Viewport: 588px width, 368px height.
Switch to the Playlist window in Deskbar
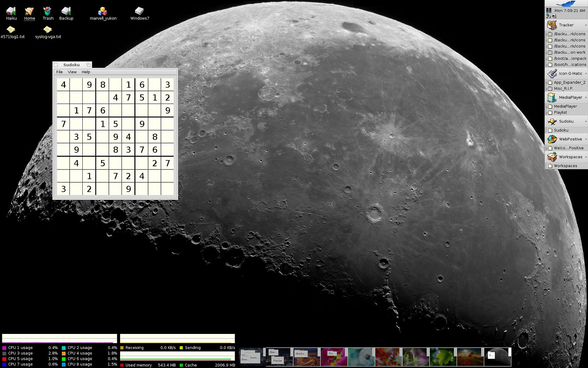(x=560, y=112)
